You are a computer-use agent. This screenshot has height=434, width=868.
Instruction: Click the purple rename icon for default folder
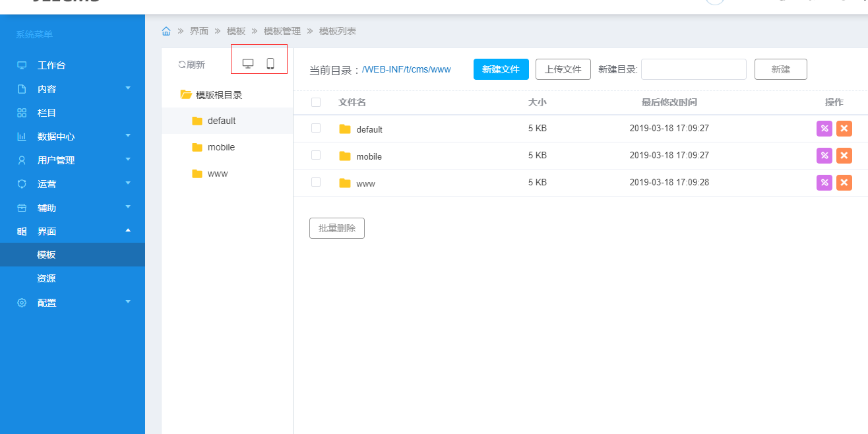point(824,129)
